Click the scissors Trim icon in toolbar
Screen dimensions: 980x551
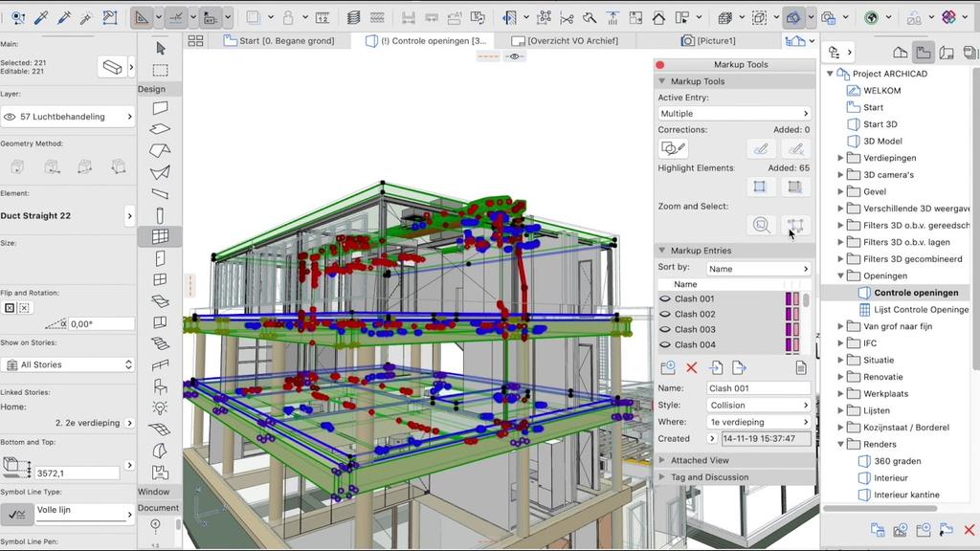(x=567, y=18)
